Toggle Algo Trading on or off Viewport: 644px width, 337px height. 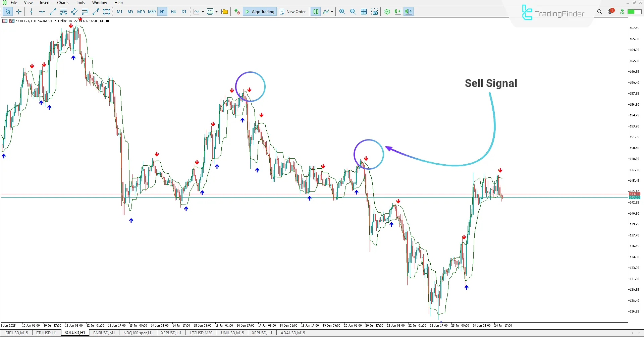point(260,11)
